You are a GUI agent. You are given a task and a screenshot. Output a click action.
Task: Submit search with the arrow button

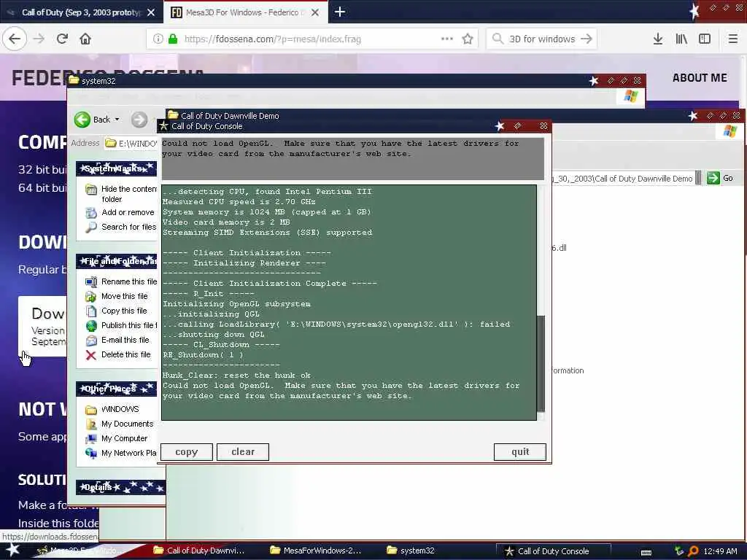tap(587, 39)
